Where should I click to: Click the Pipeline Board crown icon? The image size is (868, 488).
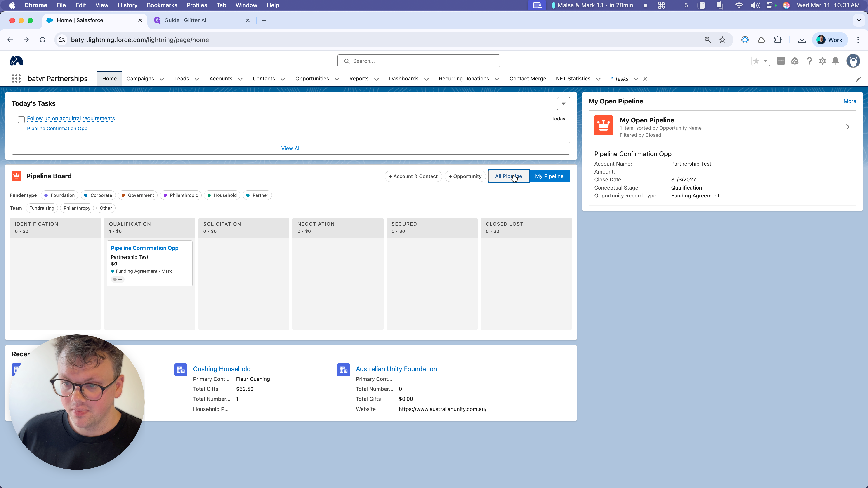[16, 176]
